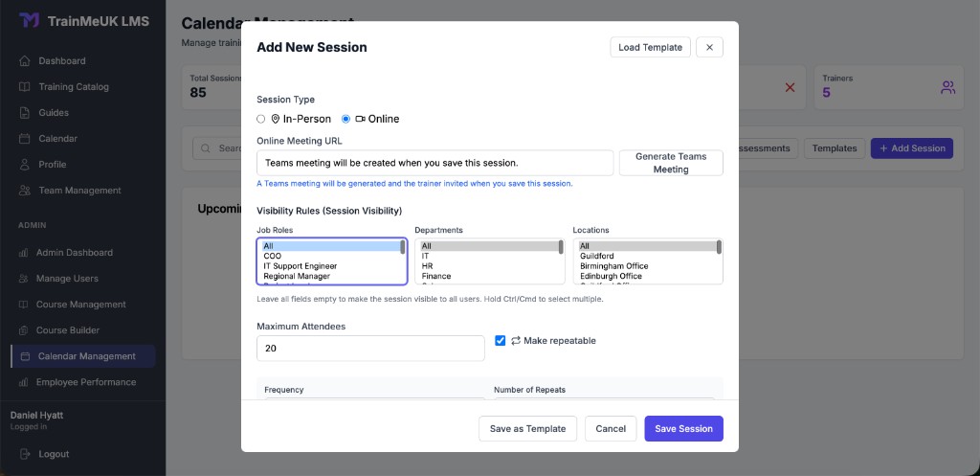Select the In-Person session type radio

261,119
